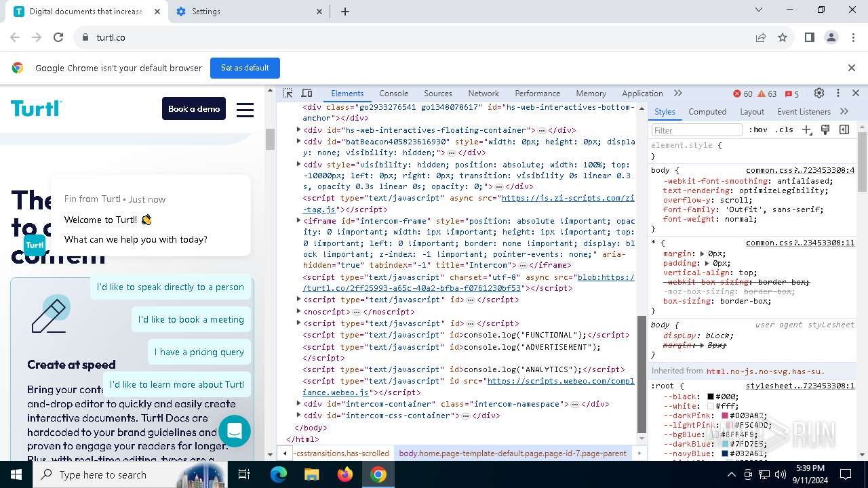Click the --black color swatch
The width and height of the screenshot is (868, 488).
click(x=711, y=396)
